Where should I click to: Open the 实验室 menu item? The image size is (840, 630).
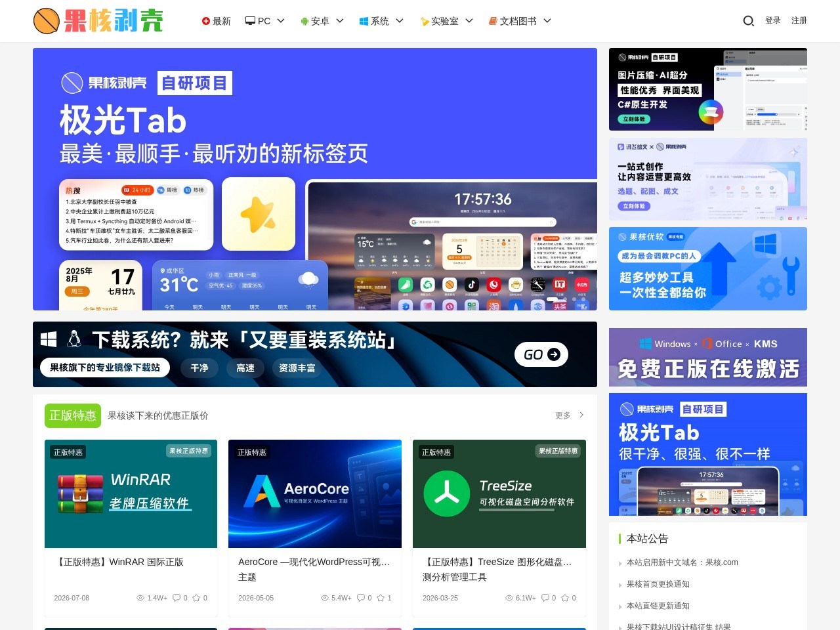(x=439, y=21)
